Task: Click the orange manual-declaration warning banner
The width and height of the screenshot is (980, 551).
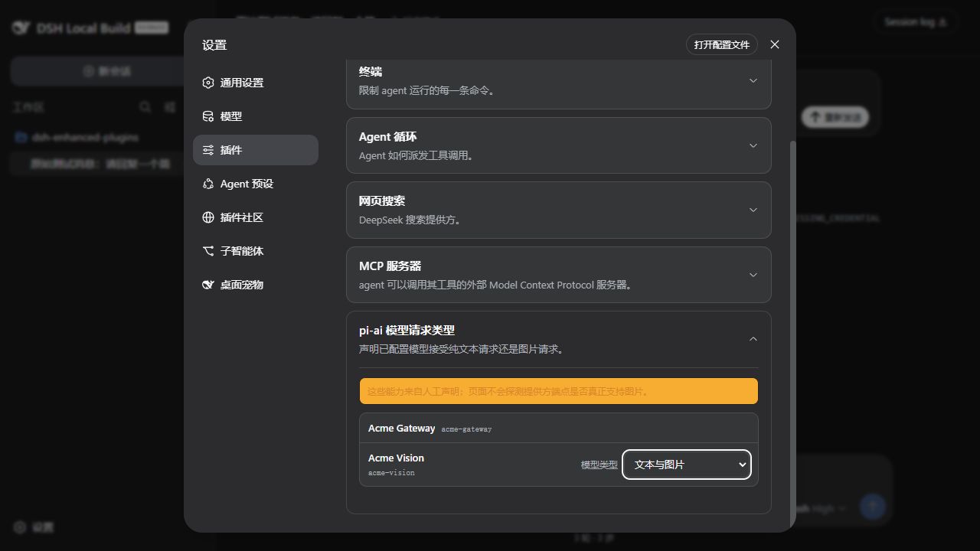Action: pos(559,391)
